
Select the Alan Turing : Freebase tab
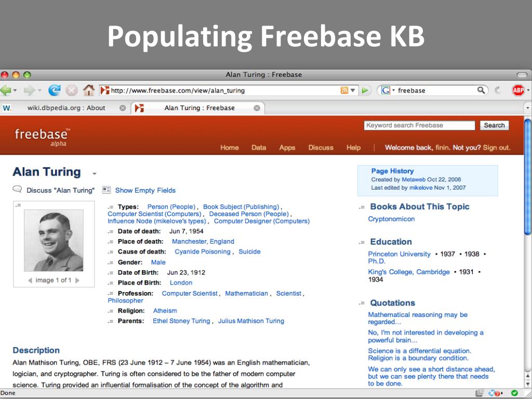click(199, 108)
